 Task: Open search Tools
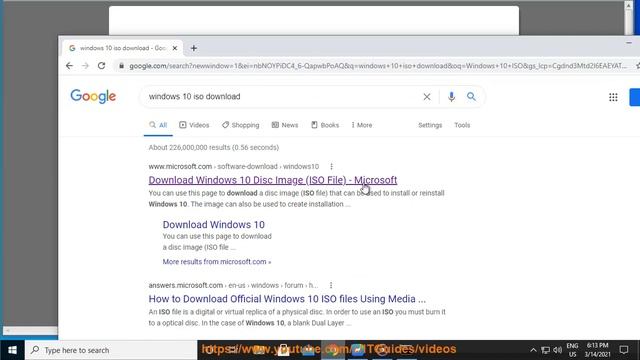(462, 125)
